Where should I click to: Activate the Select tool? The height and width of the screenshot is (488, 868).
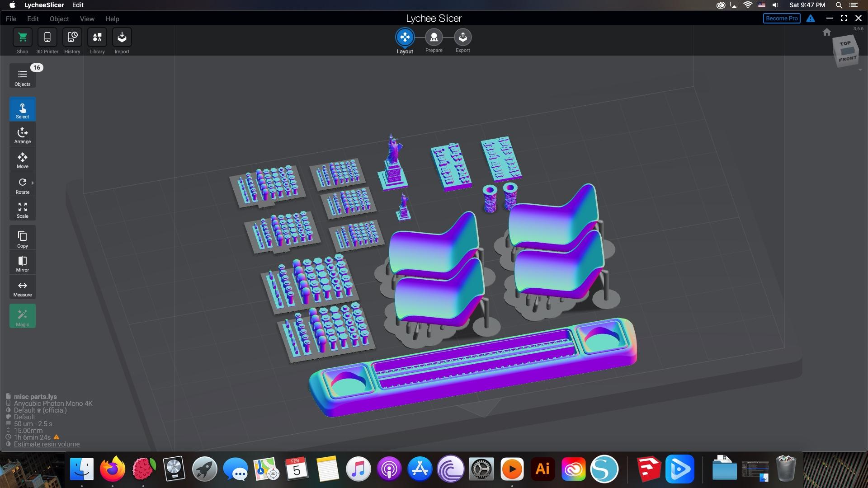click(x=22, y=109)
